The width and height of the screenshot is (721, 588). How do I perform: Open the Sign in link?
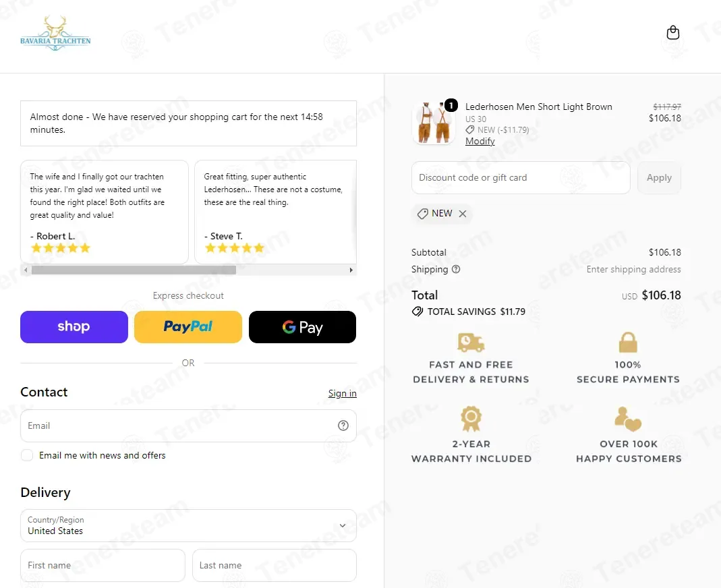click(x=342, y=394)
